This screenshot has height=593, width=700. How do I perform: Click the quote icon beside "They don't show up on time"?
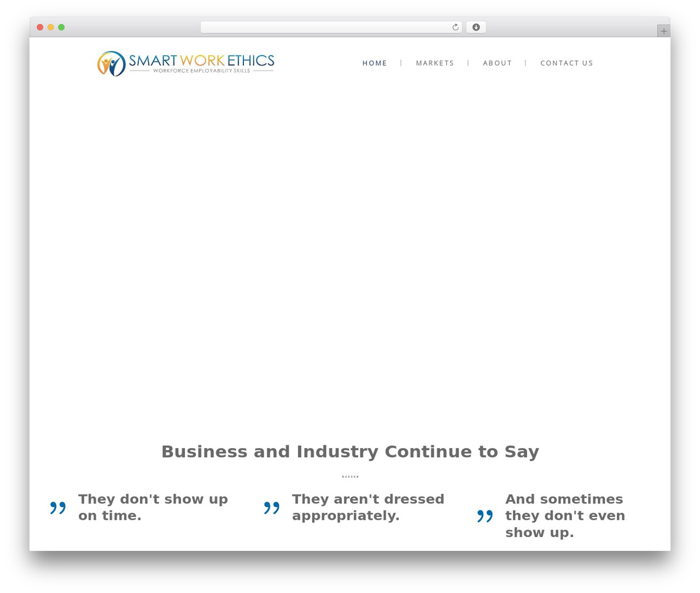[x=58, y=508]
